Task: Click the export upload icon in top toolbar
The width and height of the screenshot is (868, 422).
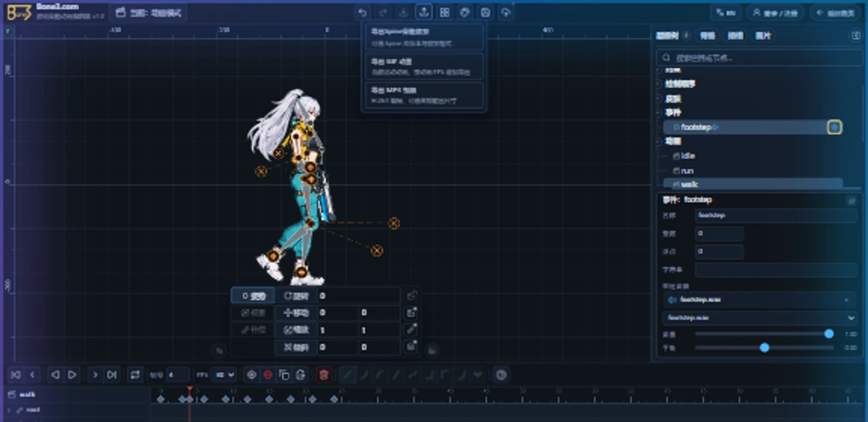Action: 424,12
